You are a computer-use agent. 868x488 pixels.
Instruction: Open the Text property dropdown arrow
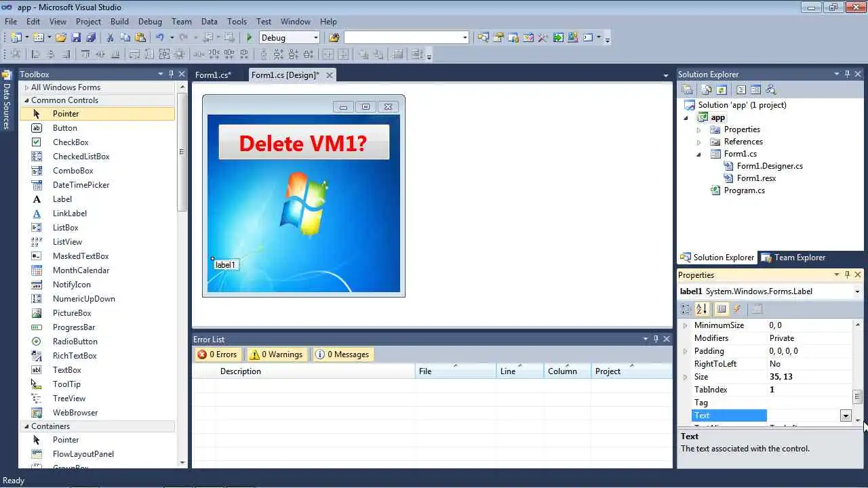click(x=846, y=415)
